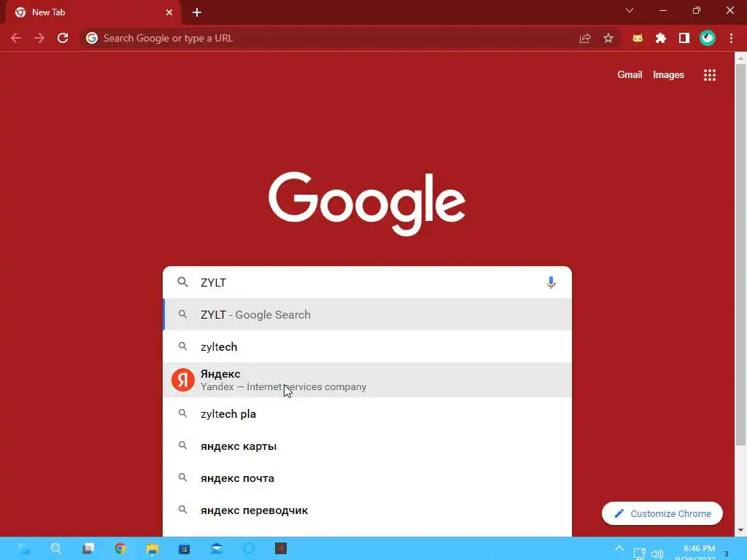This screenshot has height=560, width=747.
Task: Show hidden system tray icons chevron
Action: click(x=619, y=548)
